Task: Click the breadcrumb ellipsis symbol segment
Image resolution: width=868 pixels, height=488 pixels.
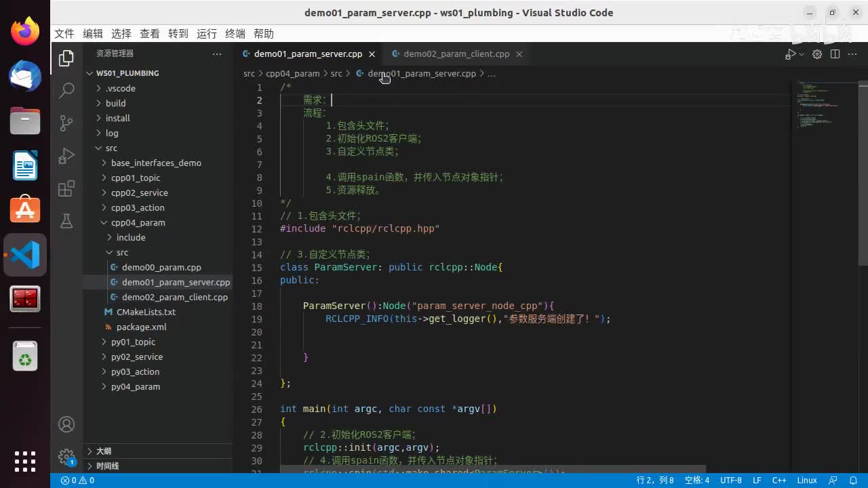Action: click(492, 73)
